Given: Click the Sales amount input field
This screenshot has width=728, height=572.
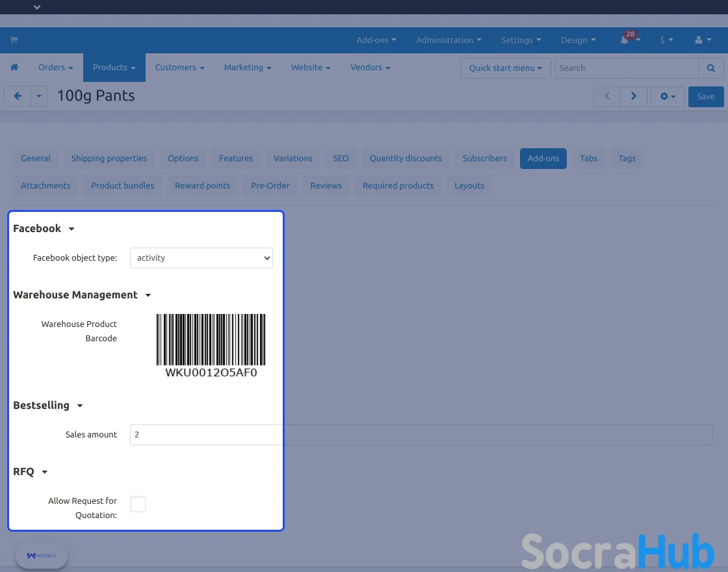Looking at the screenshot, I should pos(421,435).
